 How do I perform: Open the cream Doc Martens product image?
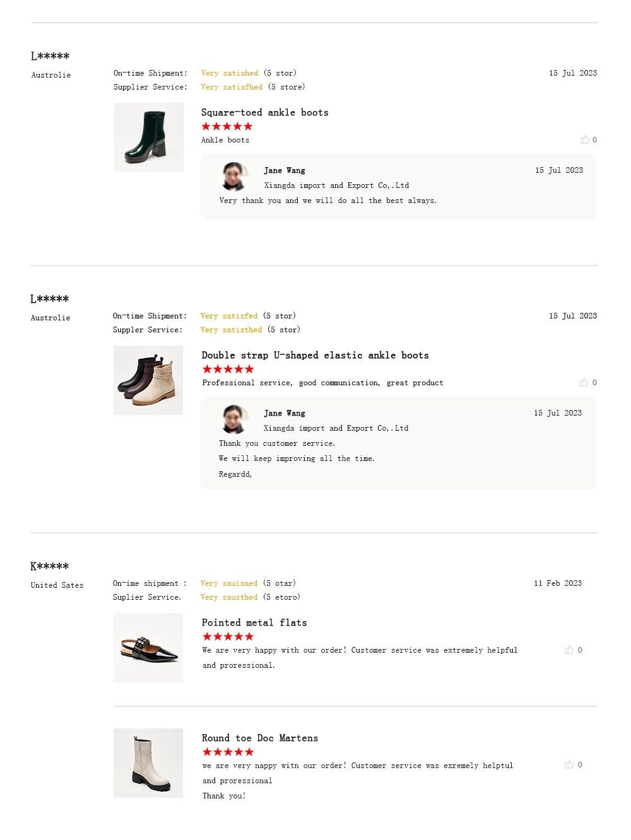(x=148, y=762)
